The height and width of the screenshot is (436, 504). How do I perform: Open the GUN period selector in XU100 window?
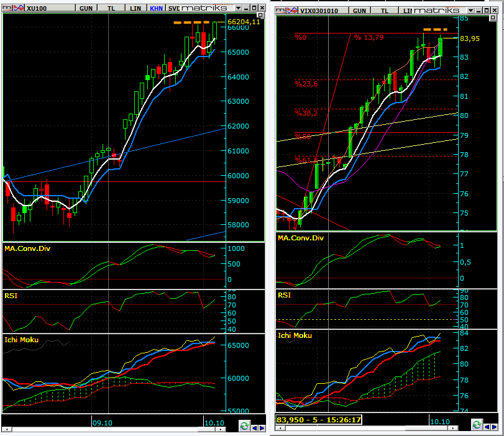86,8
